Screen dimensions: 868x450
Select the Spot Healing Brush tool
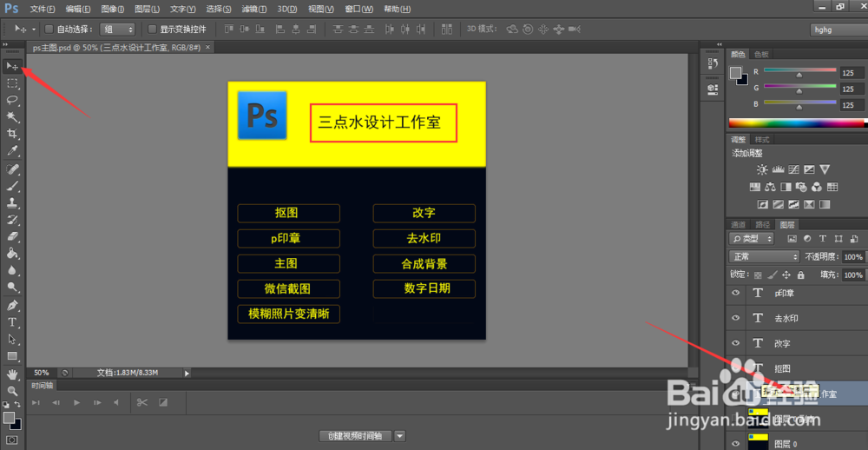tap(12, 169)
